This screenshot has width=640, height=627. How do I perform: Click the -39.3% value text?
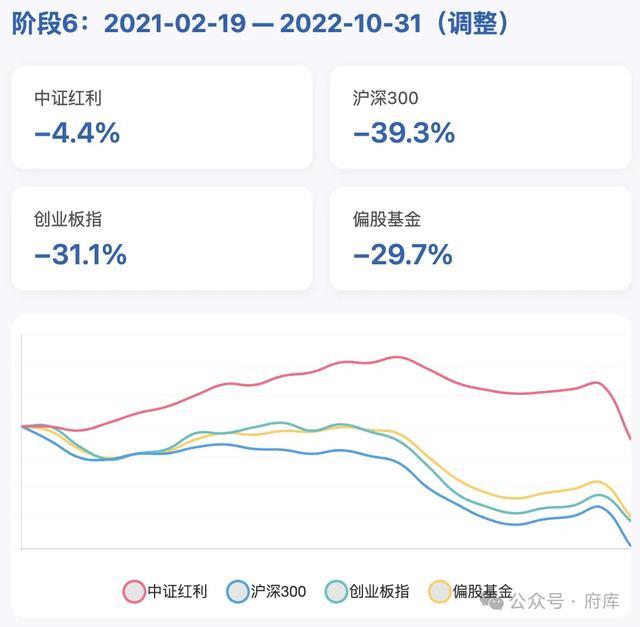(404, 133)
